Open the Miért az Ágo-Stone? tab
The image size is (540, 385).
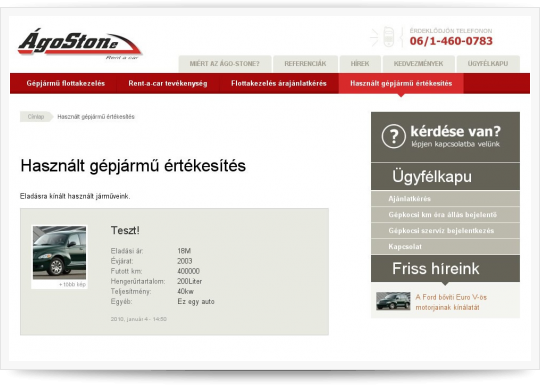point(225,64)
